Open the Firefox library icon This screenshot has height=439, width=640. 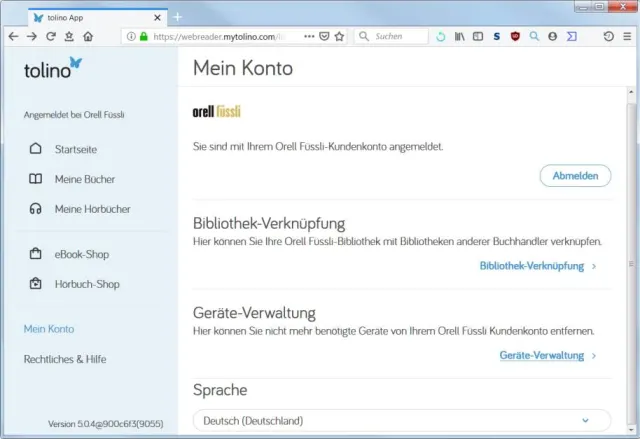[460, 36]
